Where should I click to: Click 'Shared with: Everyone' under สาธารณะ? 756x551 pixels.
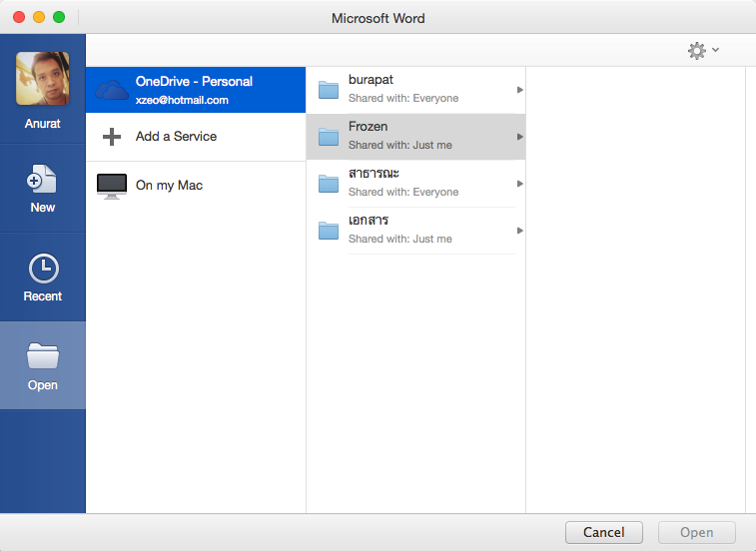(x=403, y=192)
